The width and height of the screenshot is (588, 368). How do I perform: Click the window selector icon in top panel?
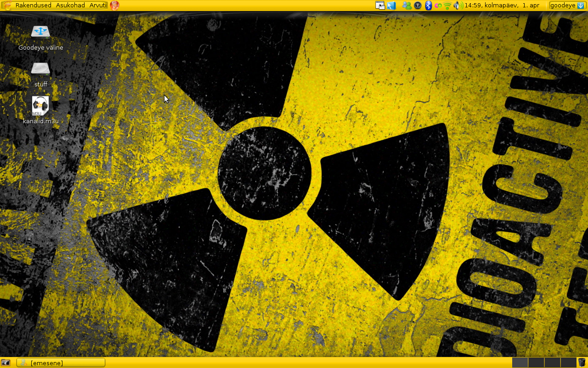pyautogui.click(x=380, y=6)
